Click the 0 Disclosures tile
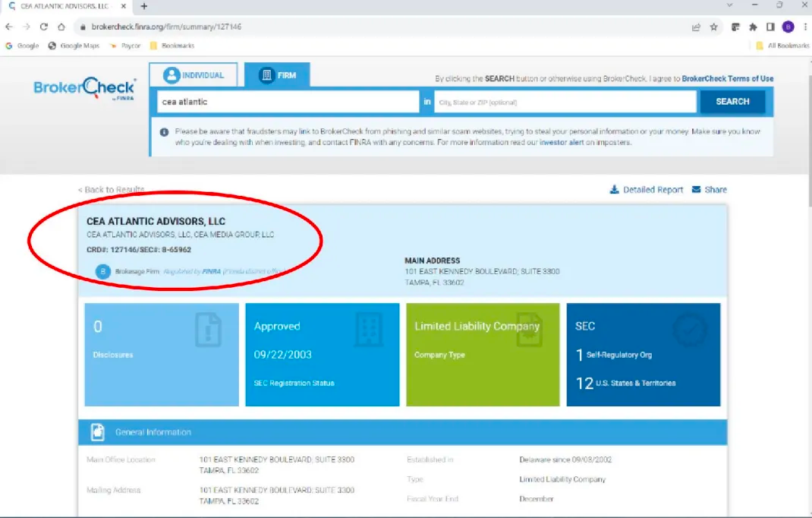The height and width of the screenshot is (518, 812). 161,355
